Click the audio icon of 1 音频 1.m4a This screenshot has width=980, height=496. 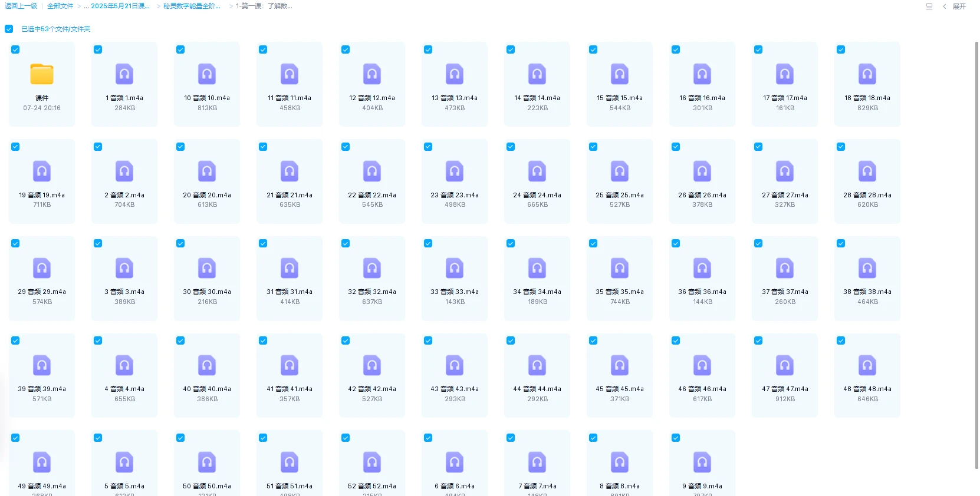pos(124,74)
